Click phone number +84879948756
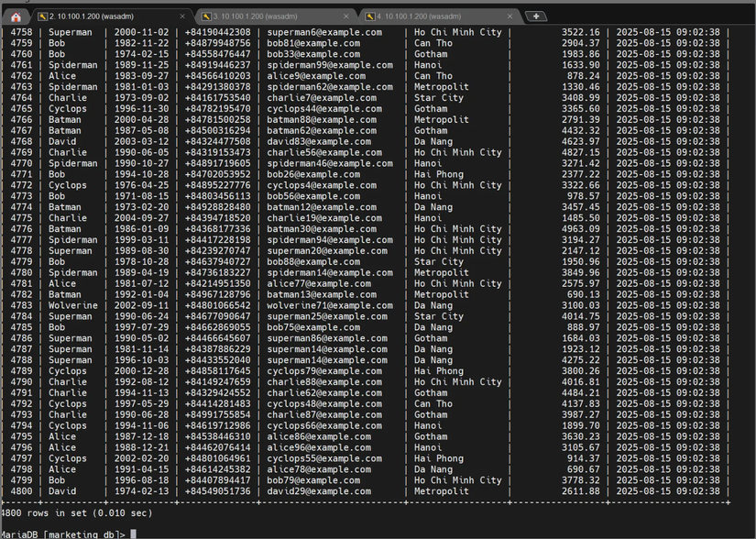The height and width of the screenshot is (539, 756). 218,43
